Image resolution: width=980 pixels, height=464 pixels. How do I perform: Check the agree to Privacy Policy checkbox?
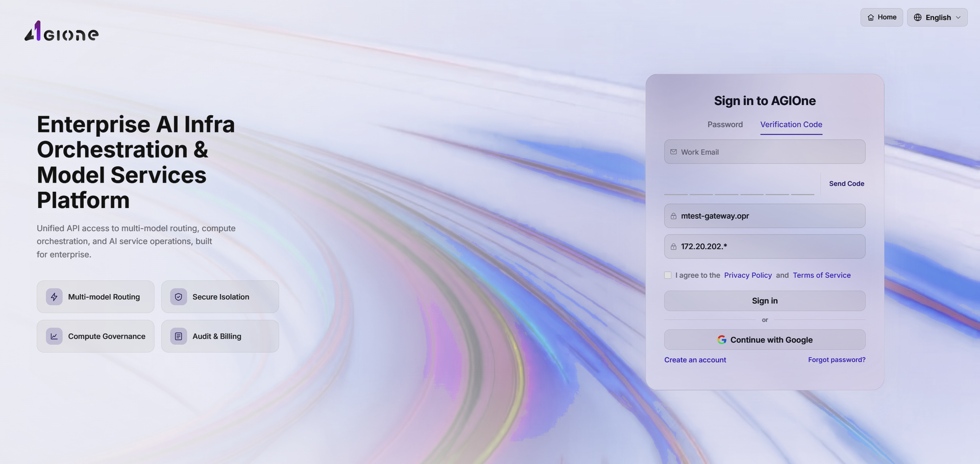click(668, 275)
